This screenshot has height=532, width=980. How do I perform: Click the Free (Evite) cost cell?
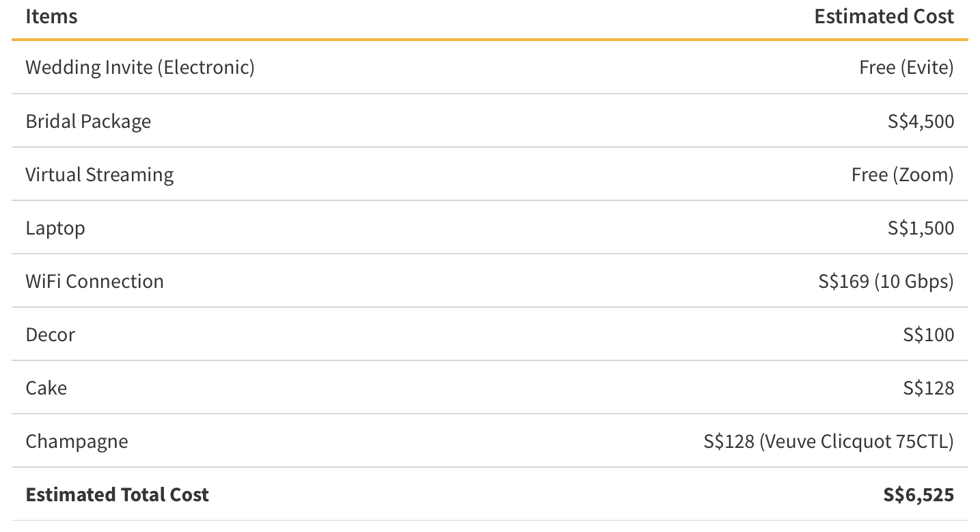(x=906, y=68)
